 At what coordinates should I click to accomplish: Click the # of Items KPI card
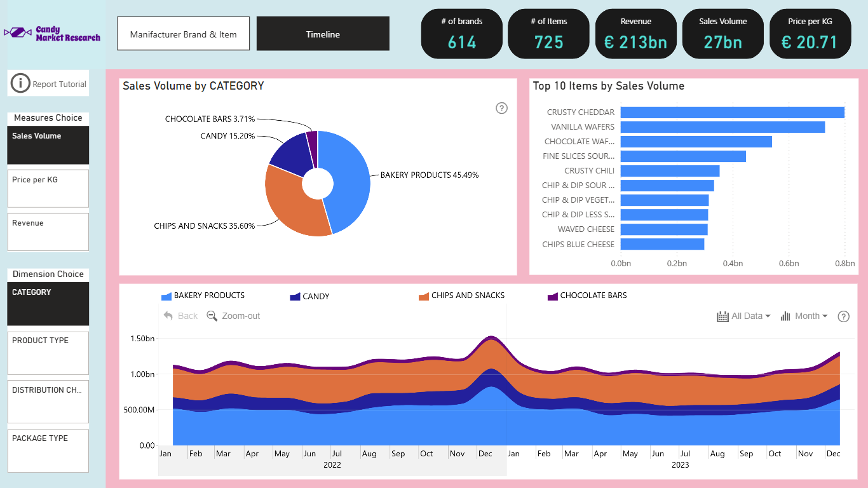coord(549,34)
